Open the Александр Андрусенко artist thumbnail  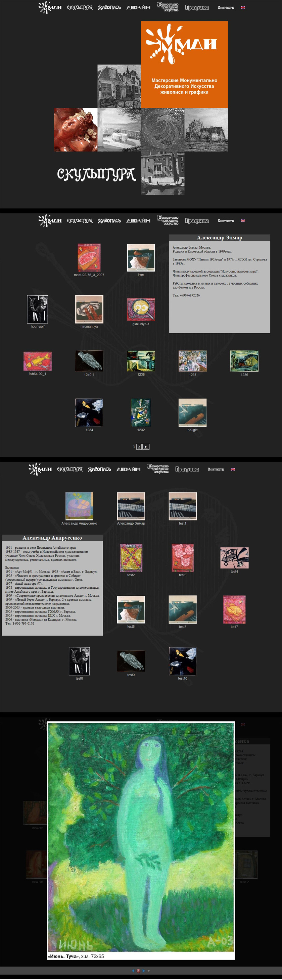(79, 506)
